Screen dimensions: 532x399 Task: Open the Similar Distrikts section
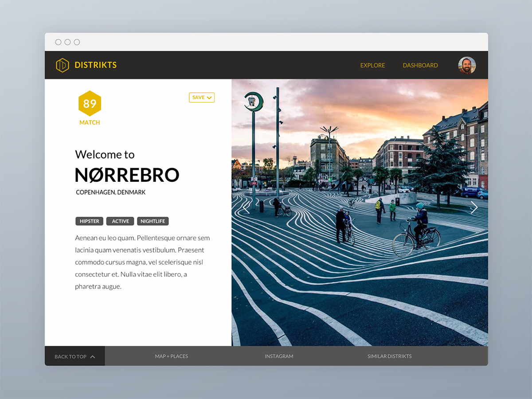coord(389,356)
